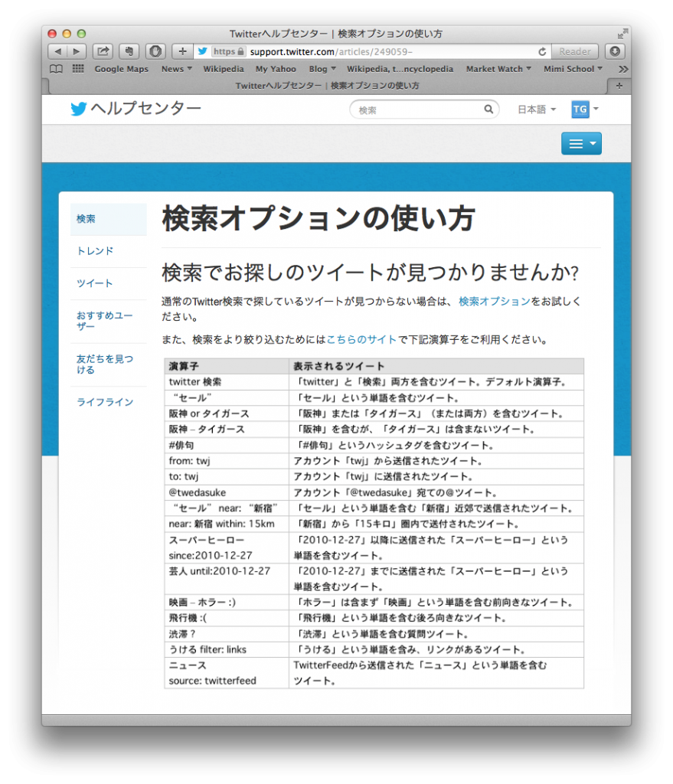
Task: Select おすすめユーザー in the sidebar
Action: [109, 321]
